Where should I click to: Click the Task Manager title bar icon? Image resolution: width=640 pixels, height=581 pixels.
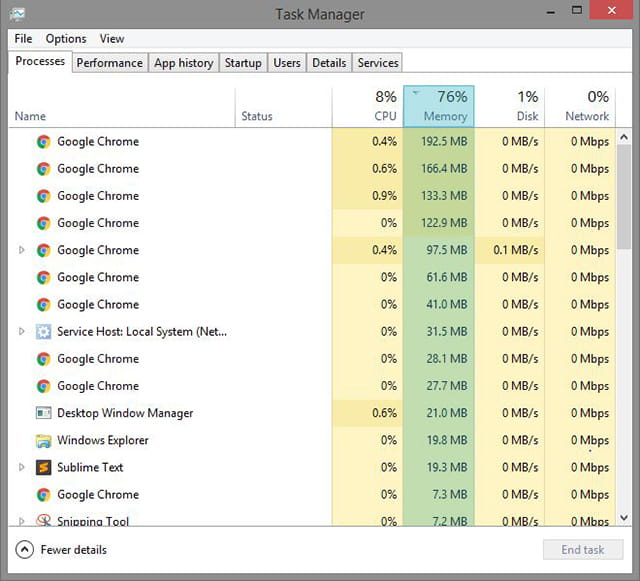point(18,14)
